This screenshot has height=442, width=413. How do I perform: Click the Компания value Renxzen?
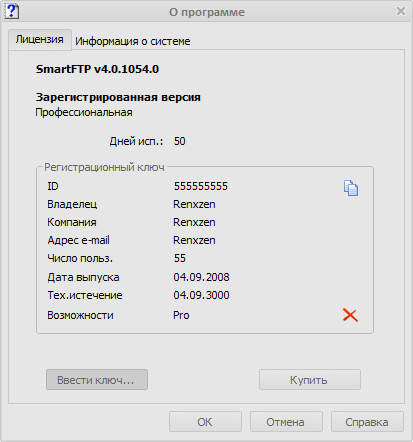[x=194, y=222]
